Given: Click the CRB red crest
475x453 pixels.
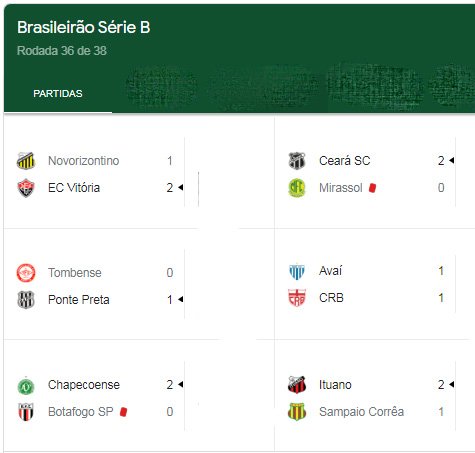Looking at the screenshot, I should pos(297,298).
